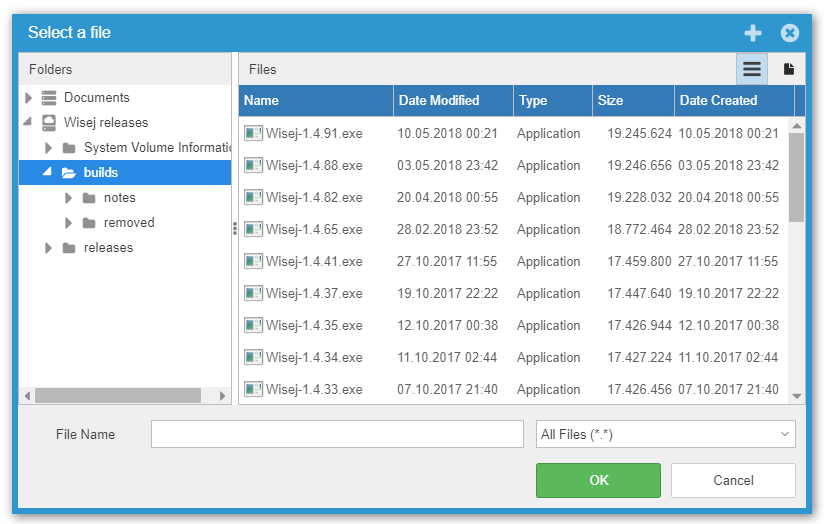Click the folder icon beside removed

[x=89, y=223]
